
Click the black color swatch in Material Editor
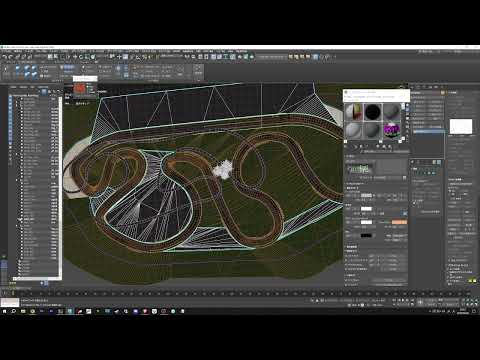click(x=366, y=236)
